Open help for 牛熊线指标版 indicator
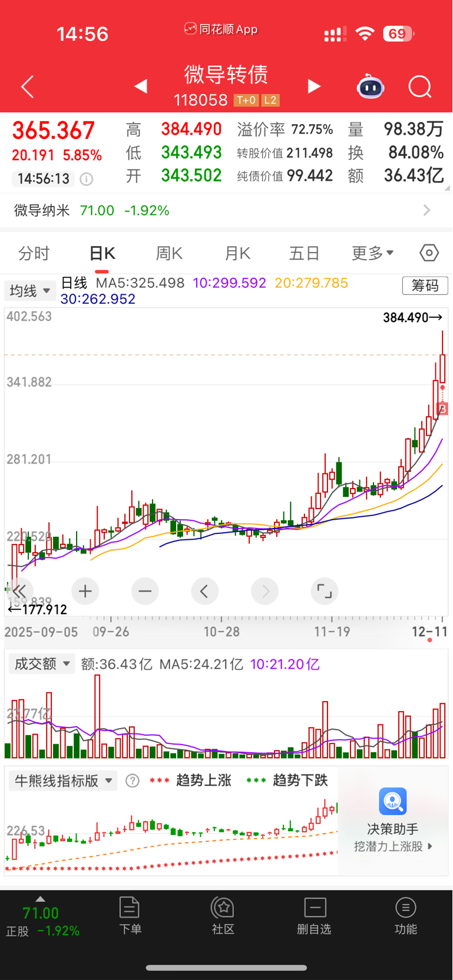 coord(133,781)
